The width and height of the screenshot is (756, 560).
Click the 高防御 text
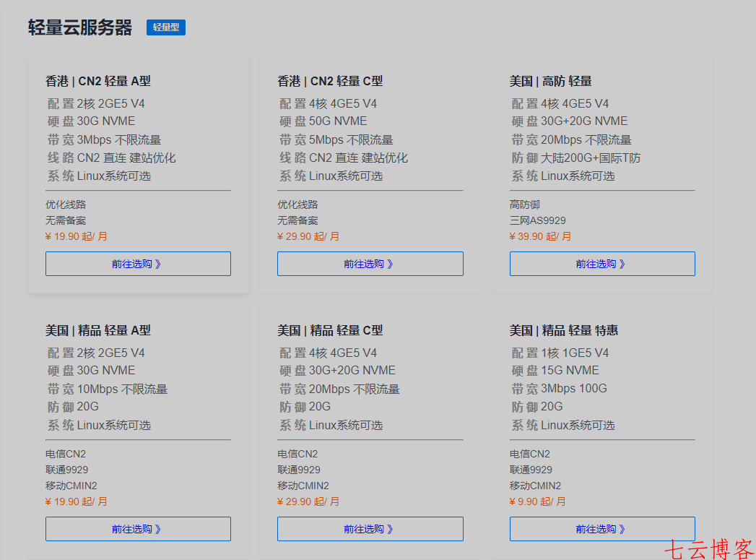click(x=524, y=204)
